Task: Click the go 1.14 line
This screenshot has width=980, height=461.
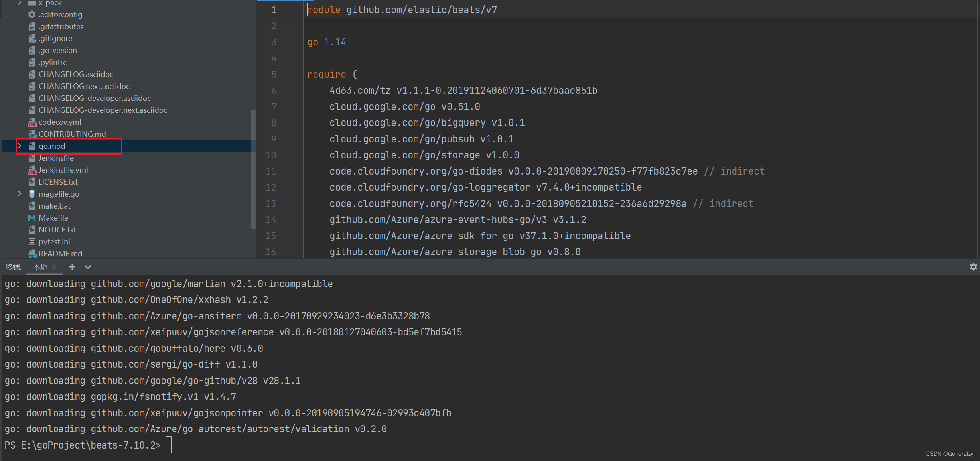Action: click(327, 42)
